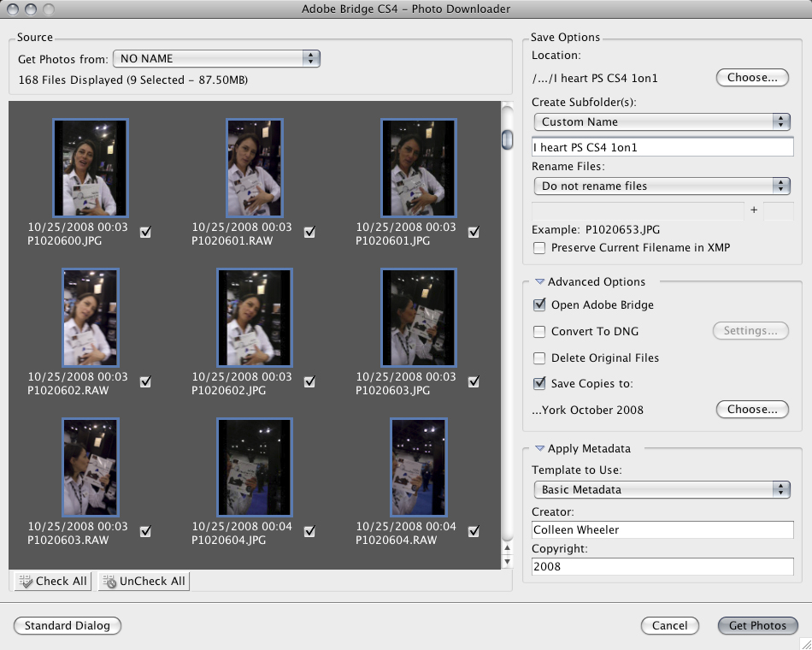The height and width of the screenshot is (650, 812).
Task: Click the Cancel button
Action: click(669, 626)
